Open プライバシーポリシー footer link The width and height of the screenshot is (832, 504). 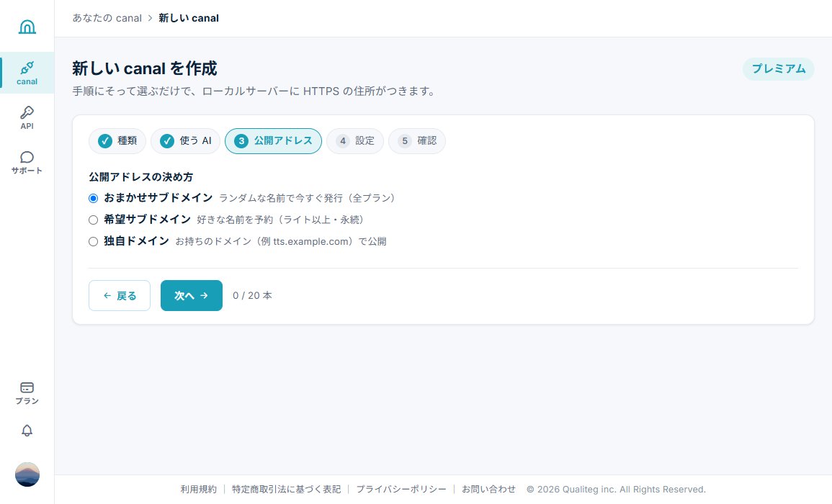pos(401,489)
